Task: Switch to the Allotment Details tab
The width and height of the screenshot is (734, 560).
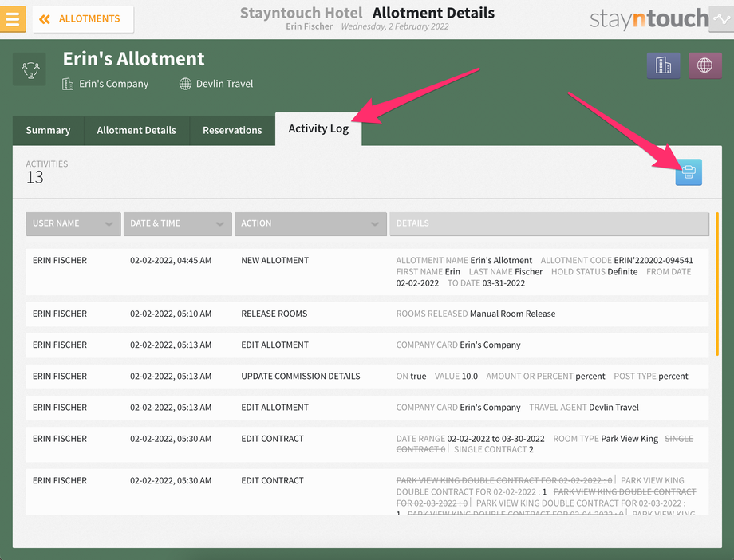Action: [136, 130]
